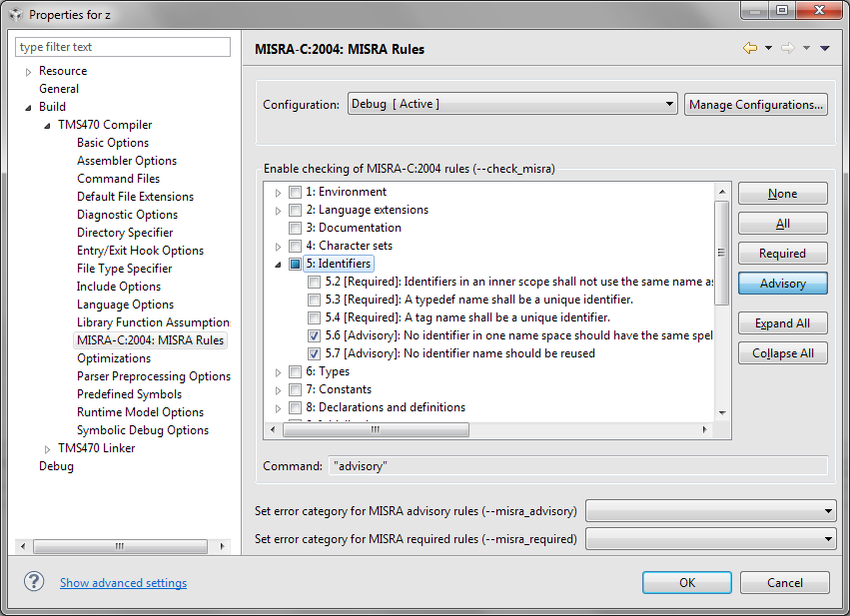The image size is (850, 616).
Task: Expand the Resource tree node
Action: [28, 72]
